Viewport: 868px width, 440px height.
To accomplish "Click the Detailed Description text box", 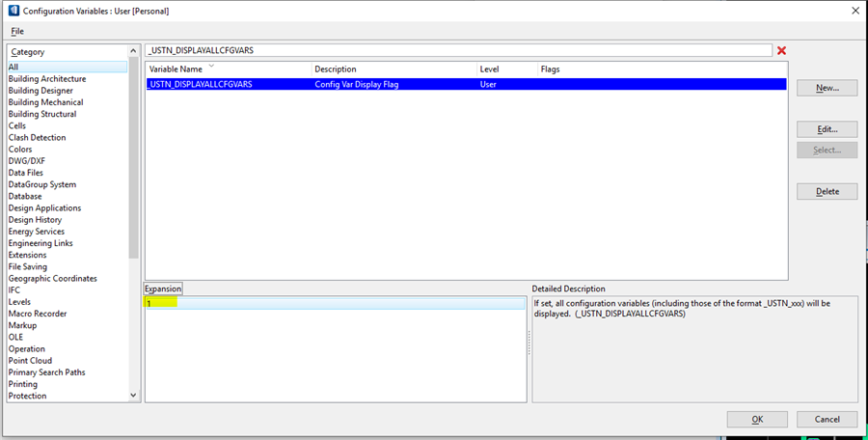I will tap(694, 349).
